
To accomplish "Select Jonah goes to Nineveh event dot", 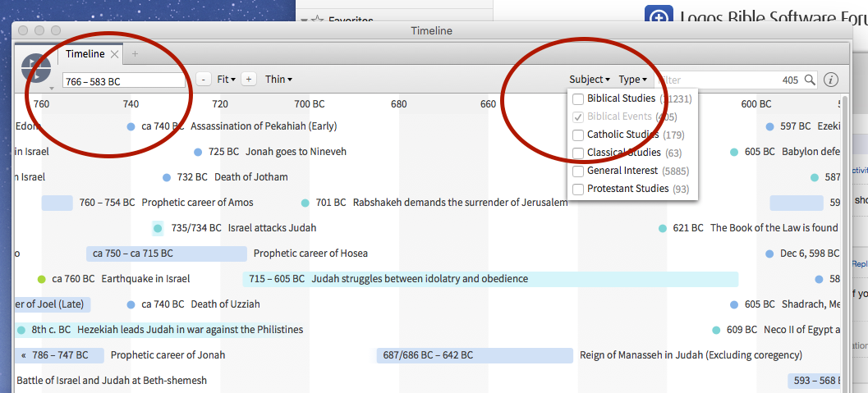I will (x=198, y=152).
